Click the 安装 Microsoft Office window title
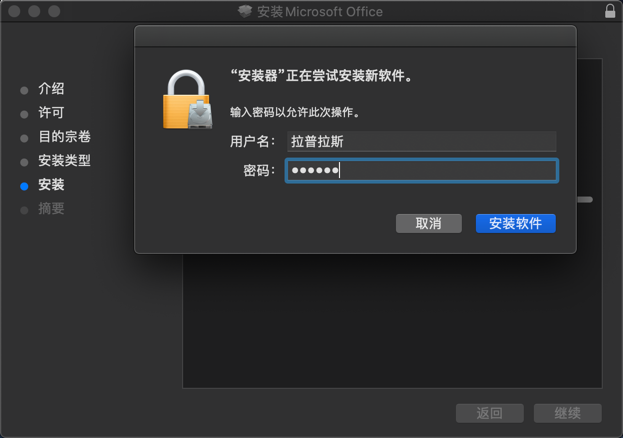The width and height of the screenshot is (623, 438). pos(319,12)
